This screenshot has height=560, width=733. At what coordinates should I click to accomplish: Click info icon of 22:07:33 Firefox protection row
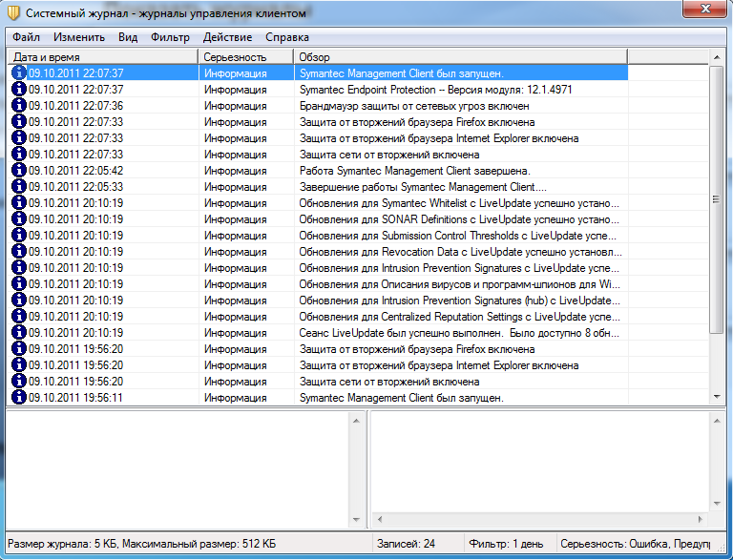(19, 121)
